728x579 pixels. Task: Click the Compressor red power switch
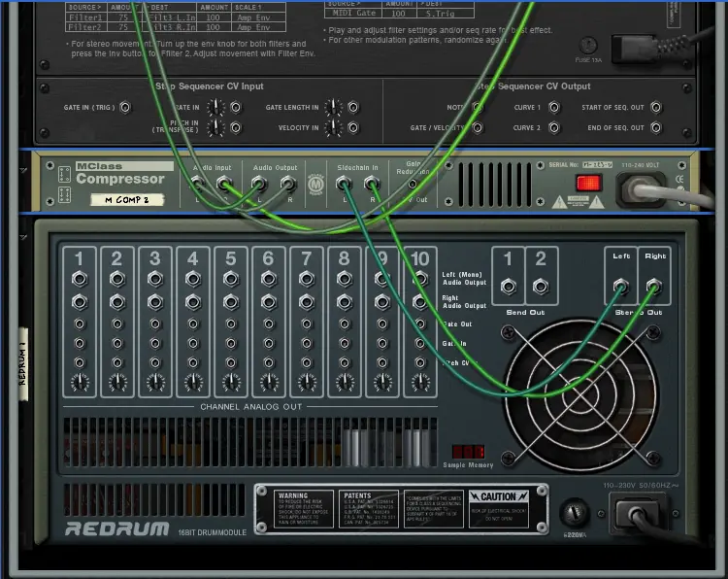588,183
